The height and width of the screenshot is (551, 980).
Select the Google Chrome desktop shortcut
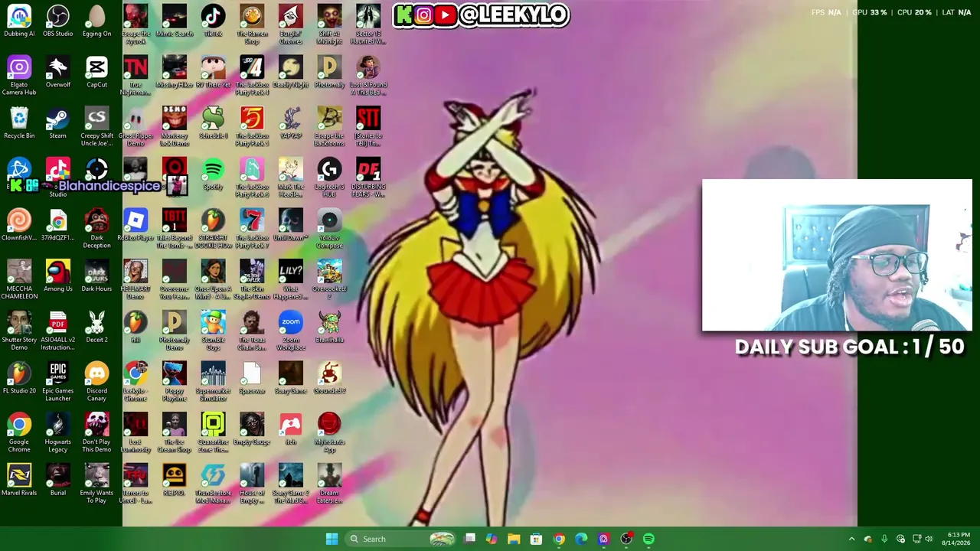coord(19,433)
